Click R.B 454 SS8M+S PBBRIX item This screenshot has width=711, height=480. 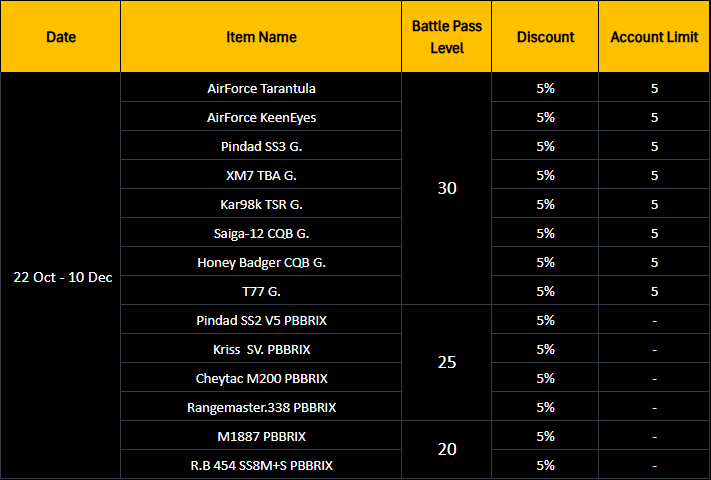click(261, 465)
